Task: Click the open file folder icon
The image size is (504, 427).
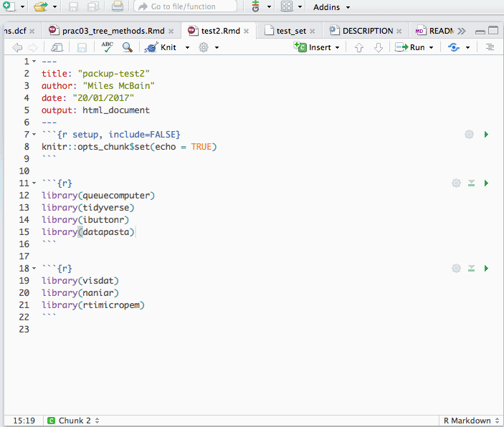Action: pos(40,6)
